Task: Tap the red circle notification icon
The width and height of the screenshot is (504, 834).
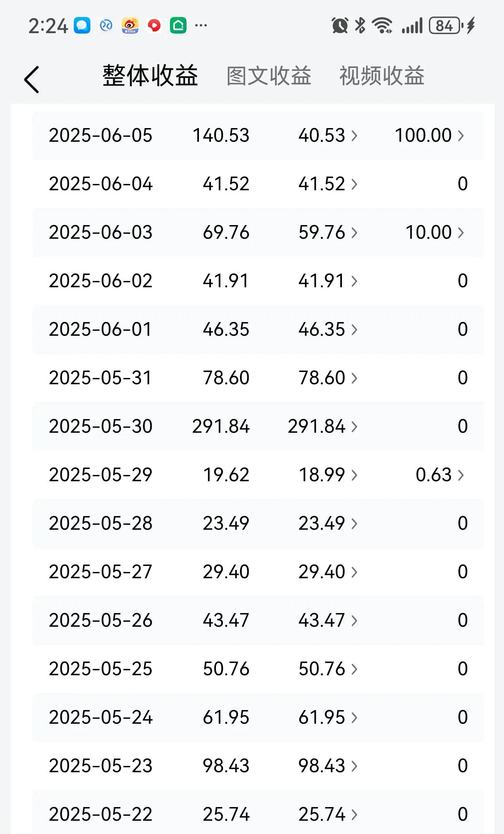Action: click(x=154, y=26)
